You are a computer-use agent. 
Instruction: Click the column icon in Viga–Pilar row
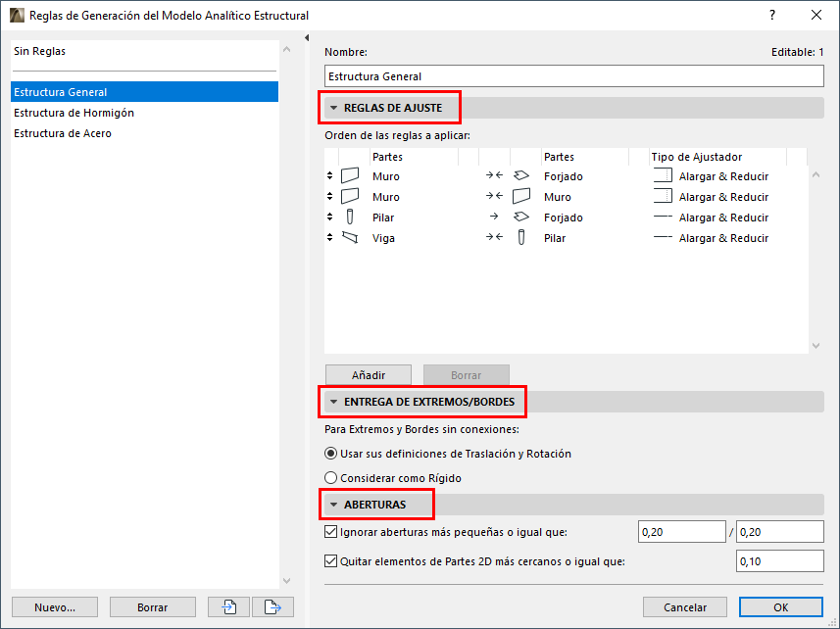click(521, 237)
